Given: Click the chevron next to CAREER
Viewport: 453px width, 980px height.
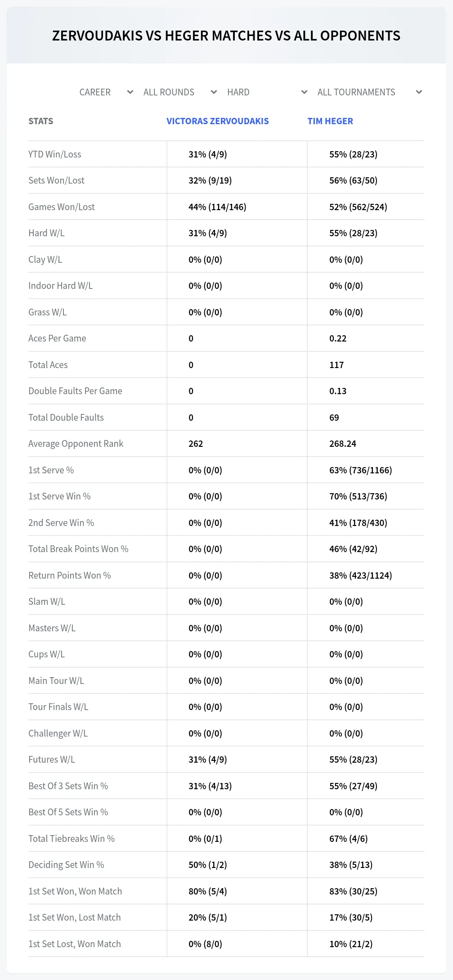Looking at the screenshot, I should [x=130, y=92].
